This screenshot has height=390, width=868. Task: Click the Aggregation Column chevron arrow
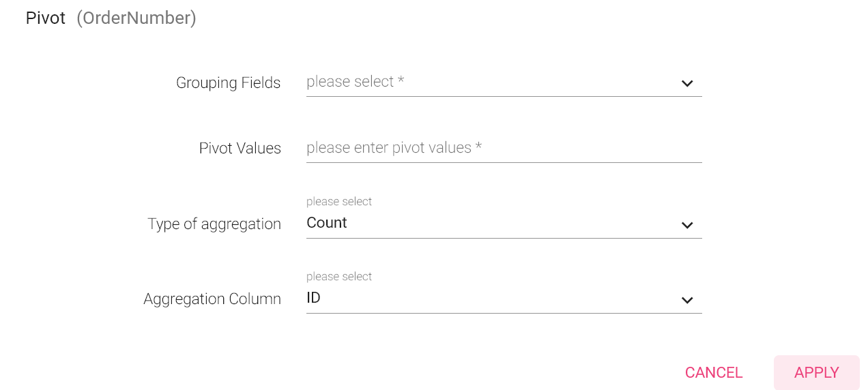(687, 300)
